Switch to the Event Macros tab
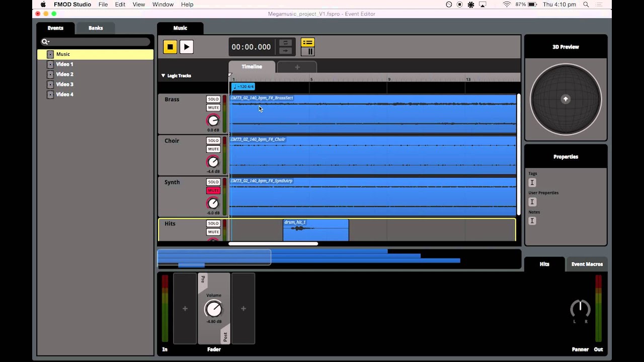 pyautogui.click(x=587, y=264)
